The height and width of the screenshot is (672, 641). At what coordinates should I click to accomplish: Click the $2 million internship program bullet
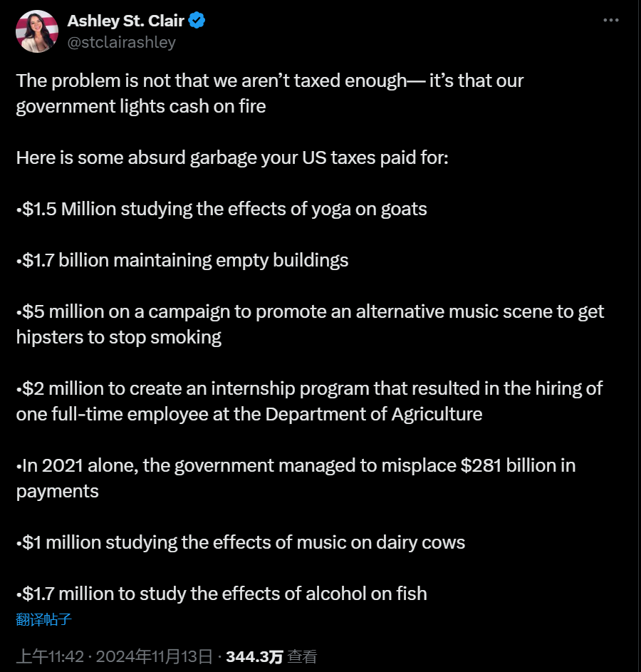click(x=309, y=401)
